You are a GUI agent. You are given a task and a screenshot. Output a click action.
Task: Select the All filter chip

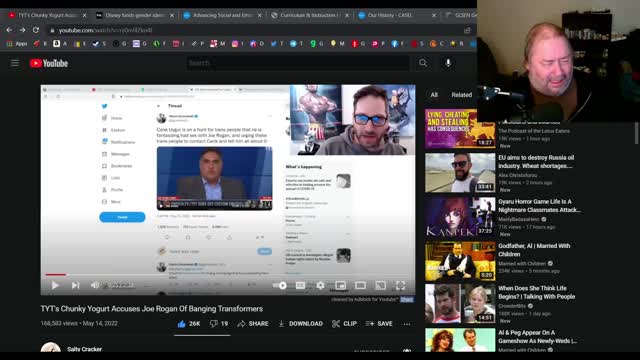point(434,95)
